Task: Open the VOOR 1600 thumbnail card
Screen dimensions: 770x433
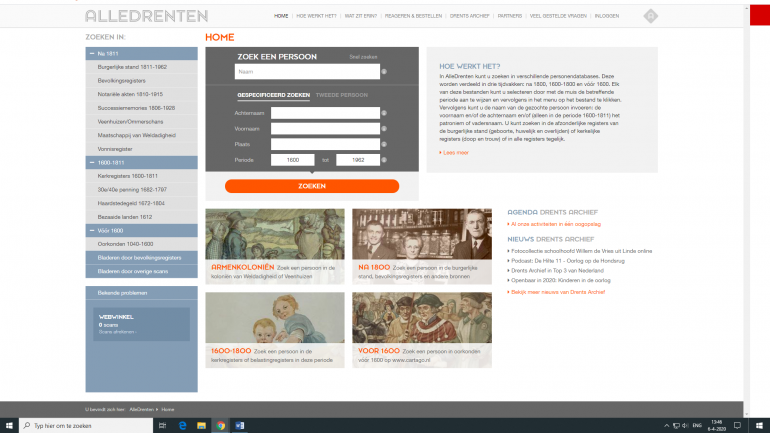Action: [x=422, y=330]
